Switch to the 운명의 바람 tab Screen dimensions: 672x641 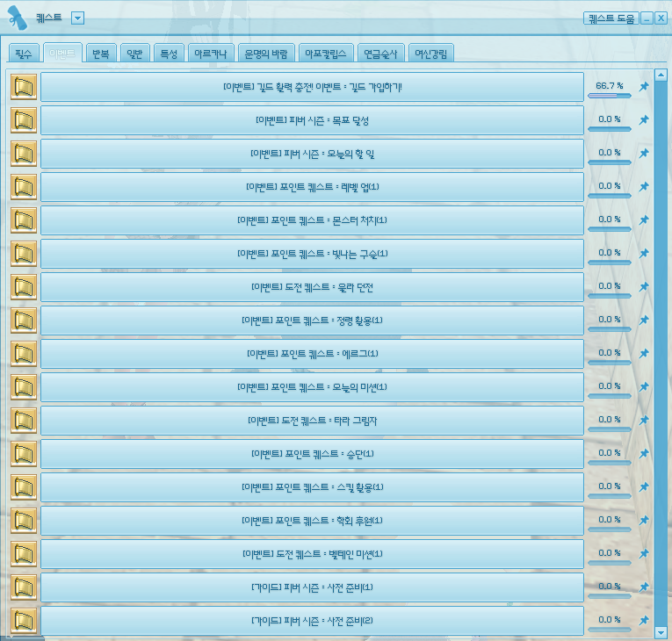tap(266, 54)
